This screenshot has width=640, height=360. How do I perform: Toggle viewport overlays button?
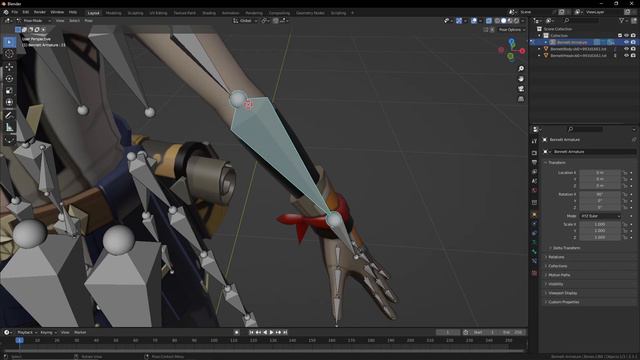(474, 20)
